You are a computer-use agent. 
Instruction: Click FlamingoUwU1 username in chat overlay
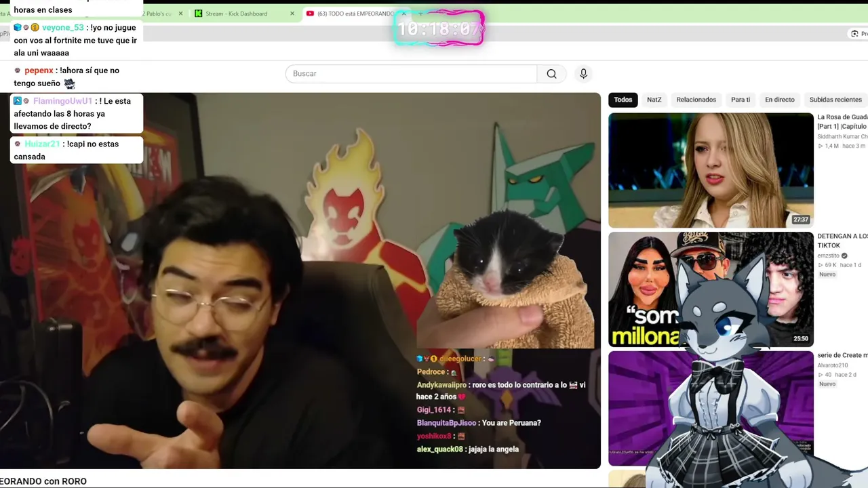[62, 101]
